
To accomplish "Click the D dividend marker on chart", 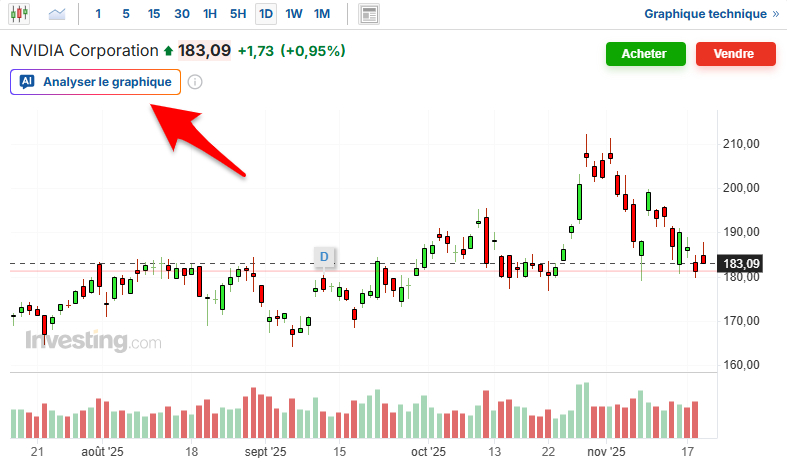I will tap(324, 257).
